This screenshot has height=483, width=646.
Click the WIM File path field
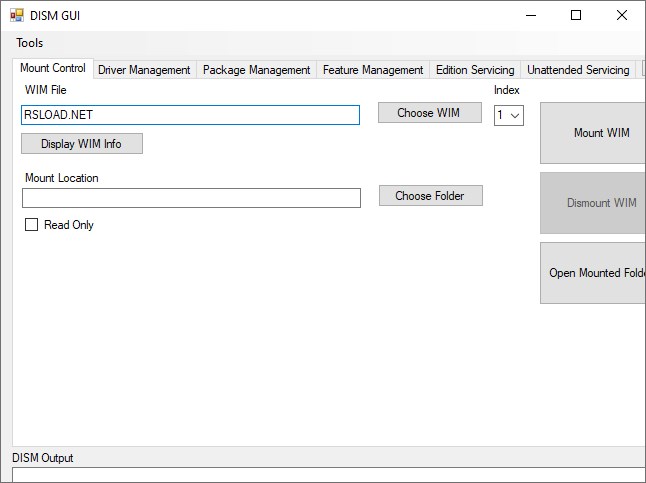tap(190, 115)
